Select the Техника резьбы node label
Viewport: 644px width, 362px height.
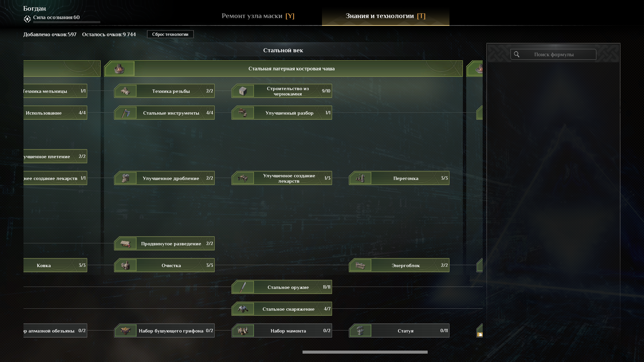click(171, 91)
